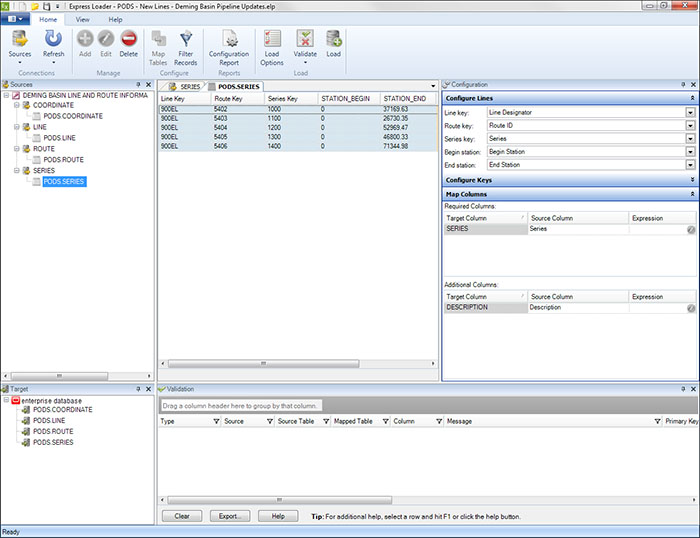Select the PODS.SERIES document tab
Screen dimensions: 700x538
pos(235,86)
